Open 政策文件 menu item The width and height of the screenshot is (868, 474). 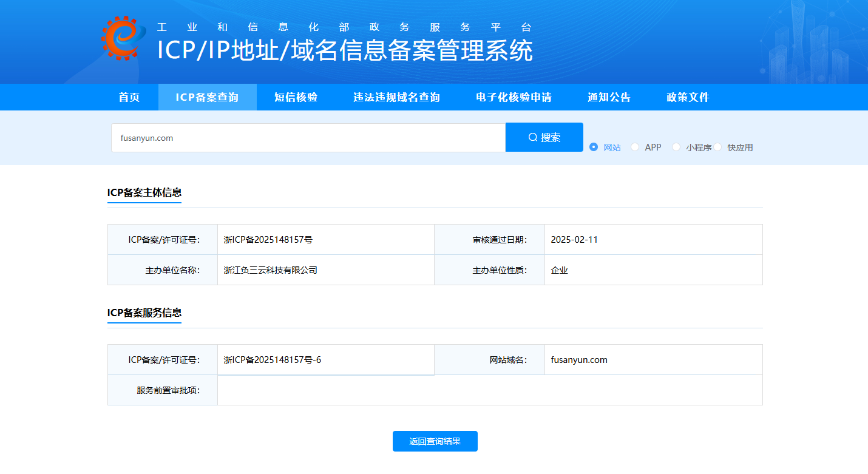(x=688, y=97)
